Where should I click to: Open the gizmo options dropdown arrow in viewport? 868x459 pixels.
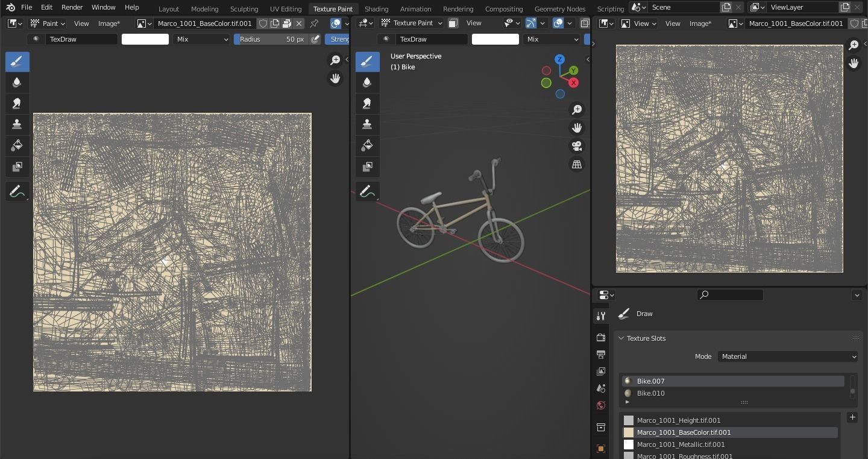pos(542,23)
